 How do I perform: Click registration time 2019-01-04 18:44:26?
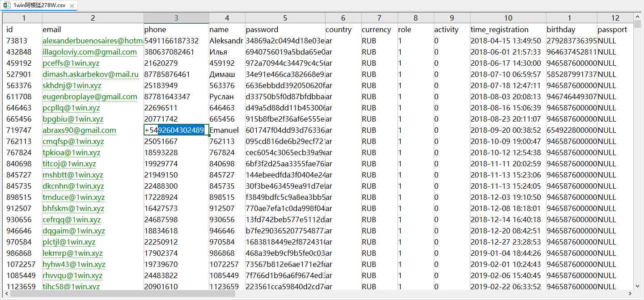pos(508,253)
